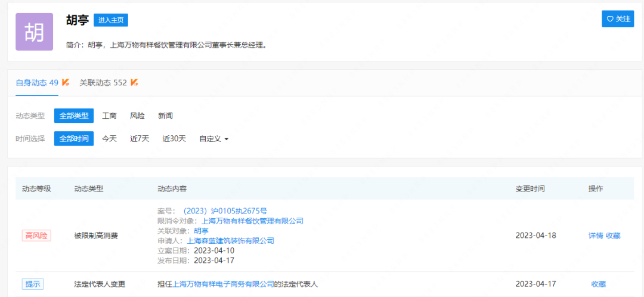Click 详情 for the 被限制高消费 record

[596, 236]
